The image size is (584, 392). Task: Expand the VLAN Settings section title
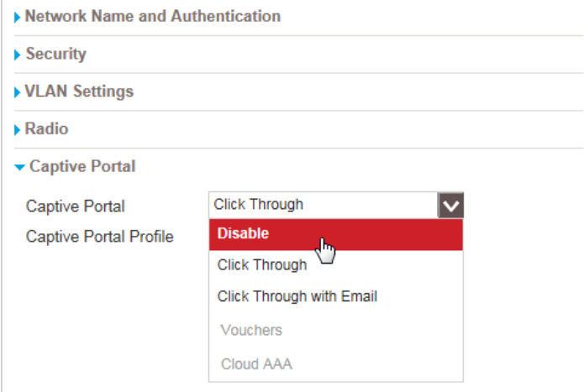coord(79,91)
